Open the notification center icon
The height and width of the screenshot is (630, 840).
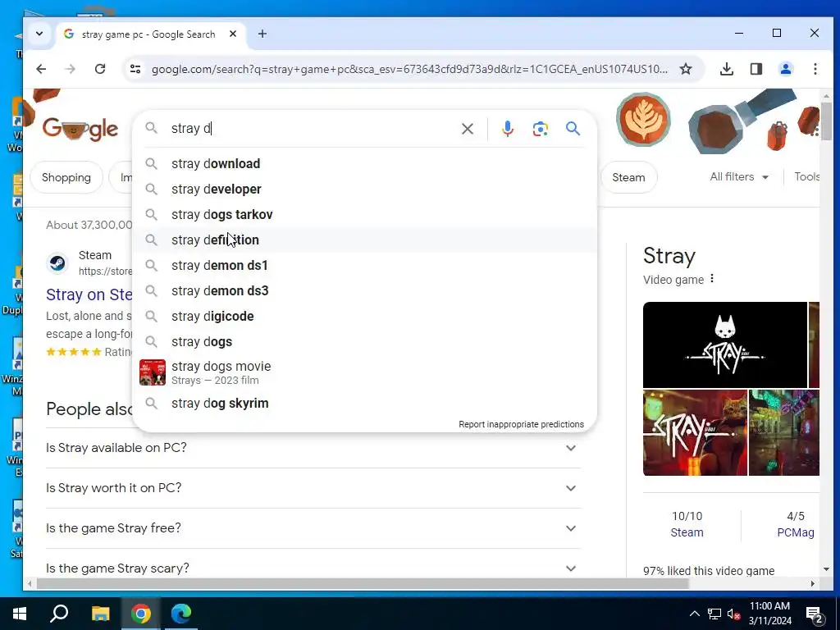pos(815,614)
